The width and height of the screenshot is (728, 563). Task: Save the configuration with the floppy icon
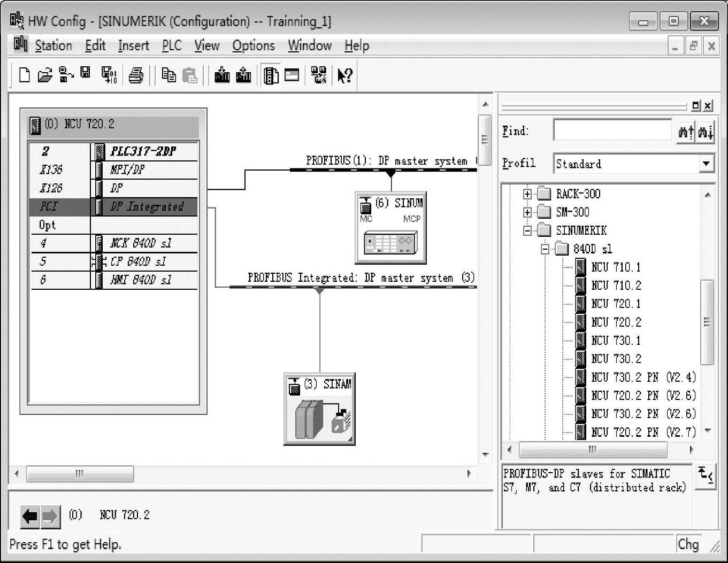(86, 73)
